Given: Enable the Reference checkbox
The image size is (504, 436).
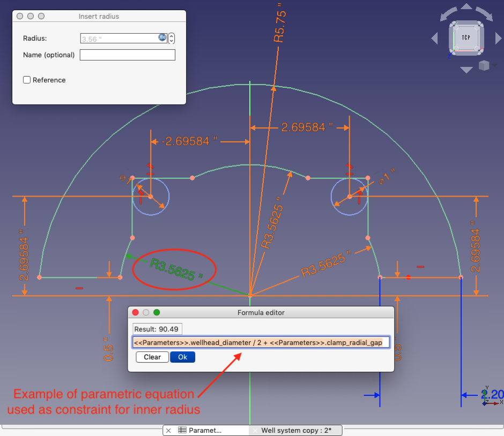Looking at the screenshot, I should [x=27, y=80].
